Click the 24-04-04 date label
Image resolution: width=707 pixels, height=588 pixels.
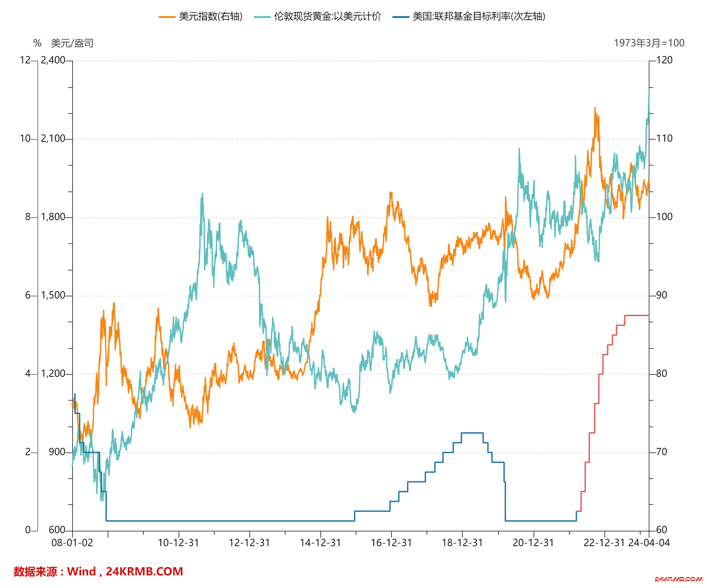[649, 543]
